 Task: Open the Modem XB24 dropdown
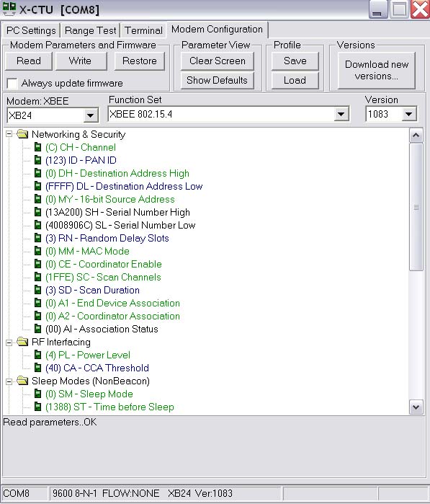click(x=91, y=115)
